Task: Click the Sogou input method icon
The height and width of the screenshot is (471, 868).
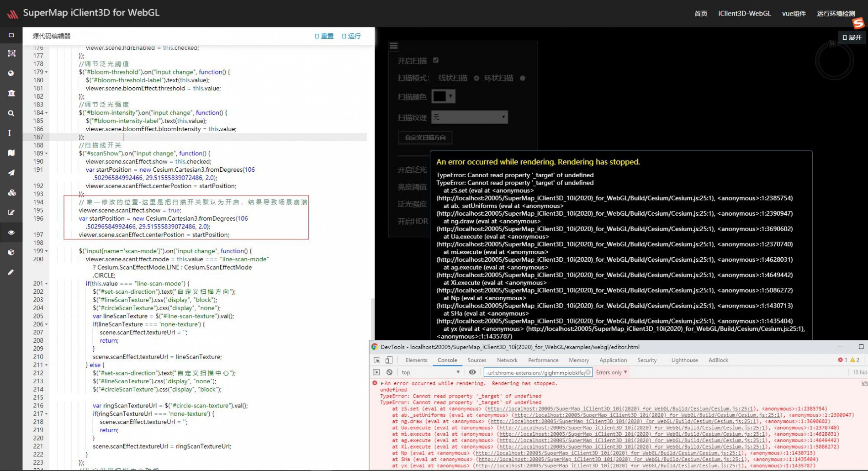Action: coord(858,23)
